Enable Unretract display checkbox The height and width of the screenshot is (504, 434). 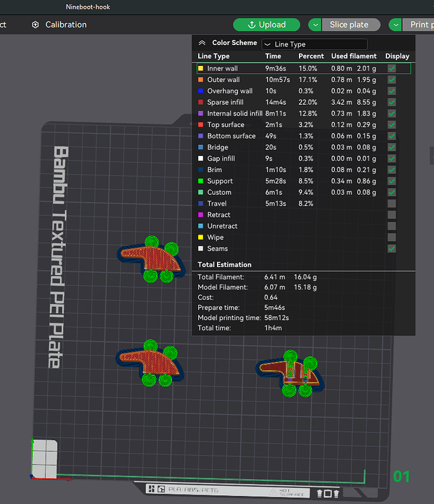[392, 226]
